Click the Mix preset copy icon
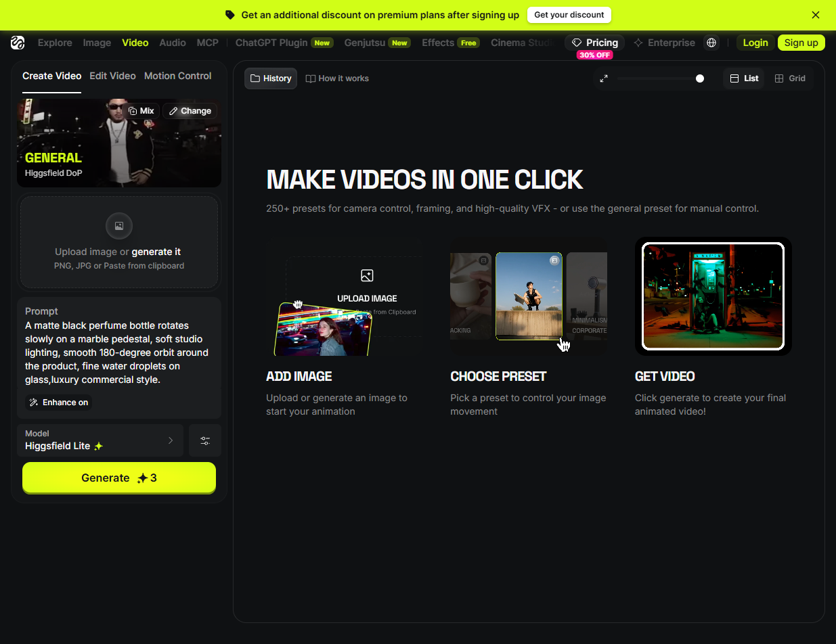836x644 pixels. (133, 111)
